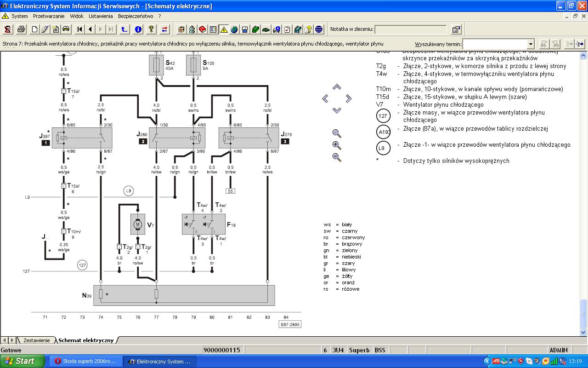Click the globe toolbar icon
Viewport: 588px width, 368px height.
tap(234, 29)
